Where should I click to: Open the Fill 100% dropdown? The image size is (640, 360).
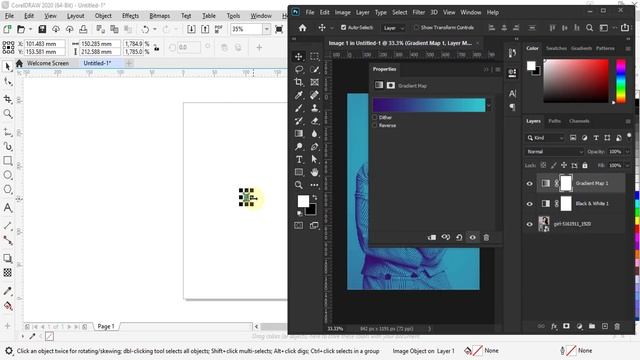pos(627,165)
